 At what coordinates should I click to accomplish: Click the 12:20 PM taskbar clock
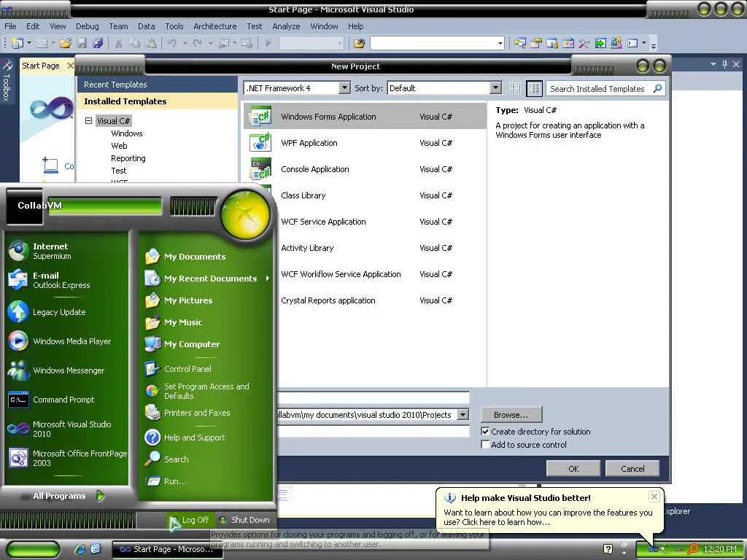click(x=720, y=549)
